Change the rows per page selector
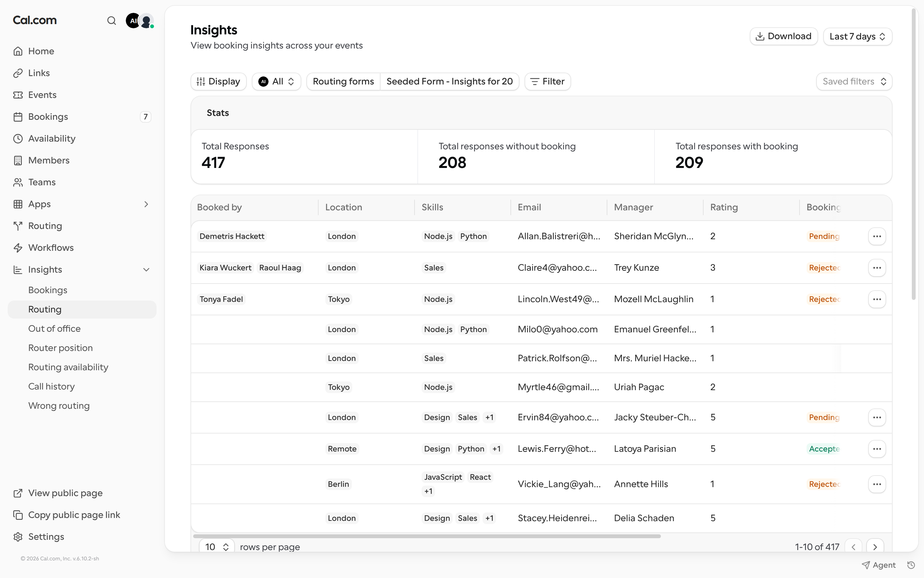This screenshot has width=924, height=578. (217, 547)
